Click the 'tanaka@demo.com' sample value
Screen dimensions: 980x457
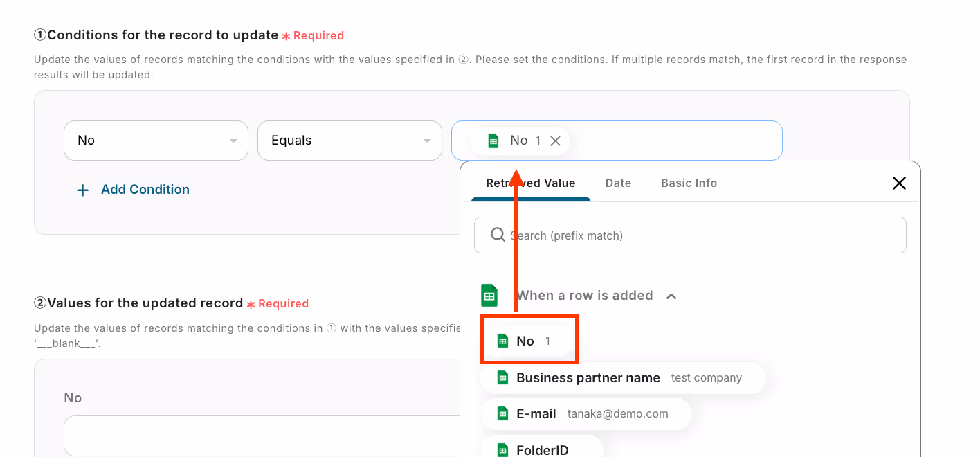click(x=618, y=414)
